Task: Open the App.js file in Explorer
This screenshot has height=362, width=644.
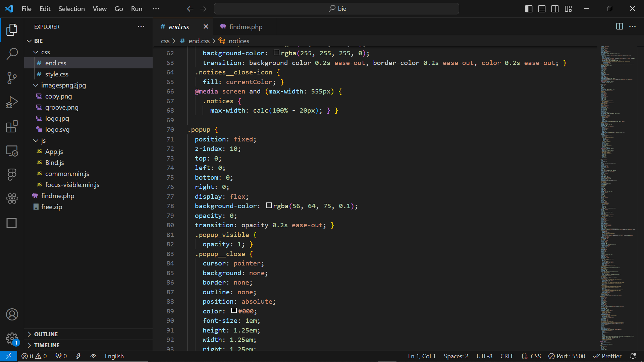Action: point(54,152)
